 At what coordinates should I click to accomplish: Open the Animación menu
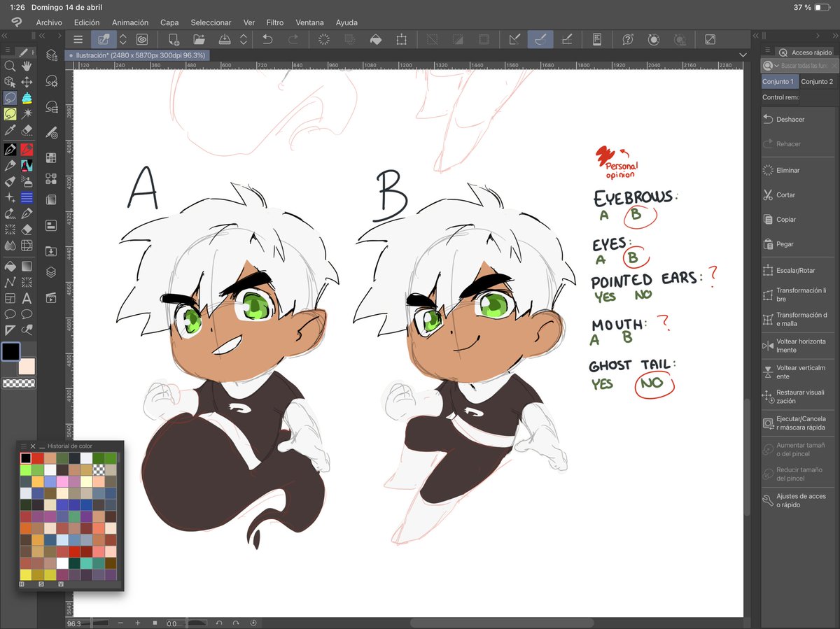pos(130,22)
